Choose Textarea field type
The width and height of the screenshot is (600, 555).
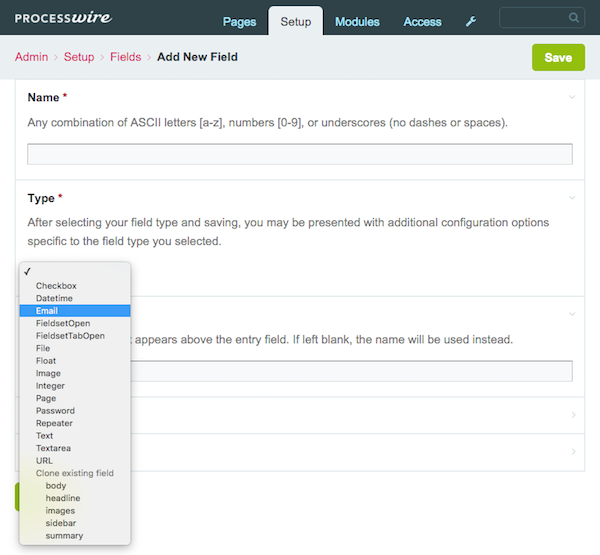click(75, 448)
